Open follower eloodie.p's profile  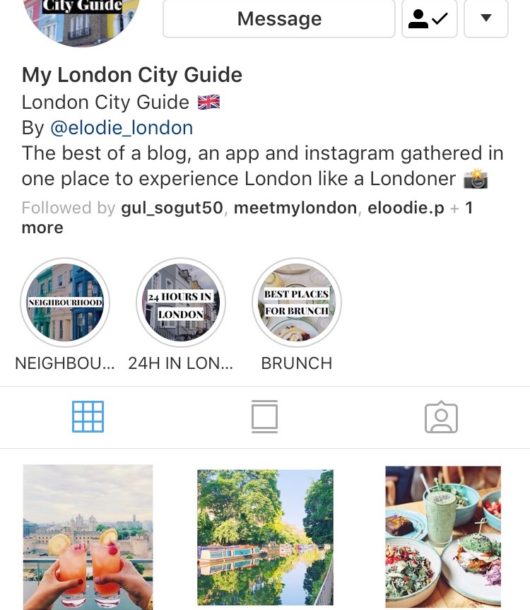click(x=406, y=208)
